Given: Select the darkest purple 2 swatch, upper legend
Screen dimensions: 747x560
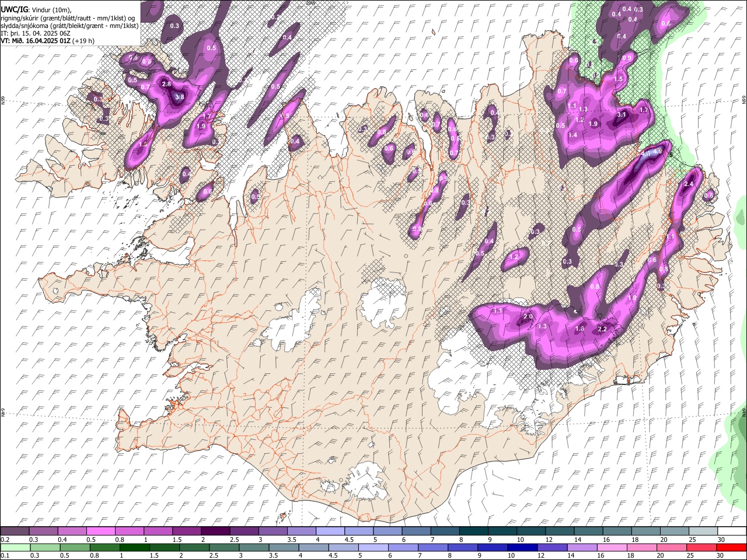Looking at the screenshot, I should click(x=215, y=531).
